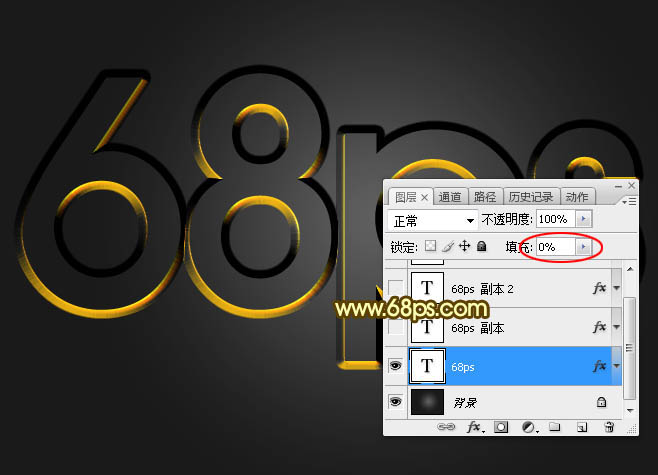Open the 历史记录 (History) tab
Screen dimensions: 658x475
pos(531,197)
